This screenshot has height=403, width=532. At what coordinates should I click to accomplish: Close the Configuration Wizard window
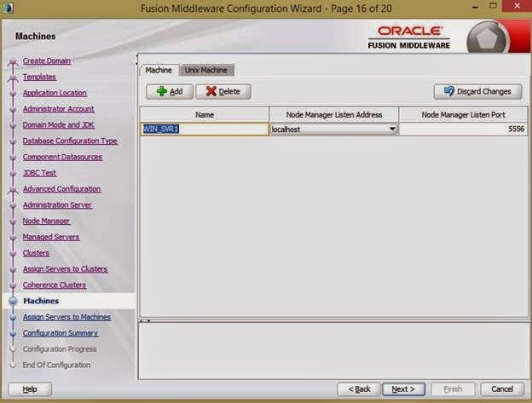click(x=517, y=6)
